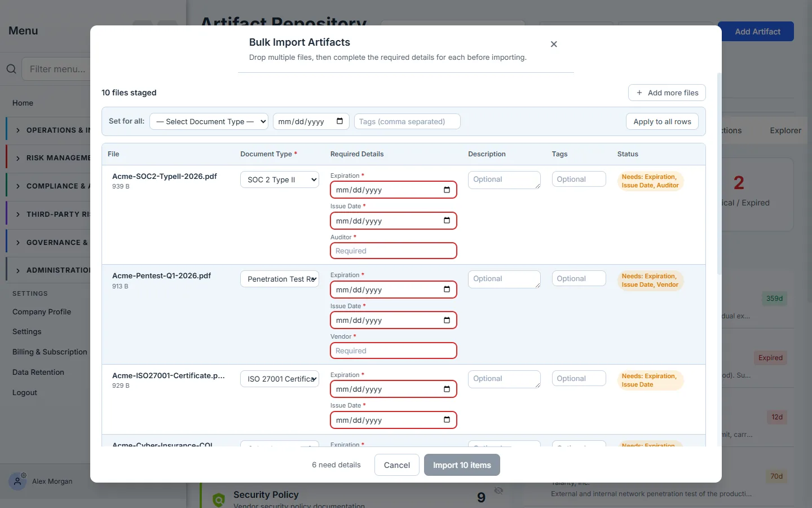Viewport: 812px width, 508px height.
Task: Click Import 10 items button
Action: tap(462, 465)
